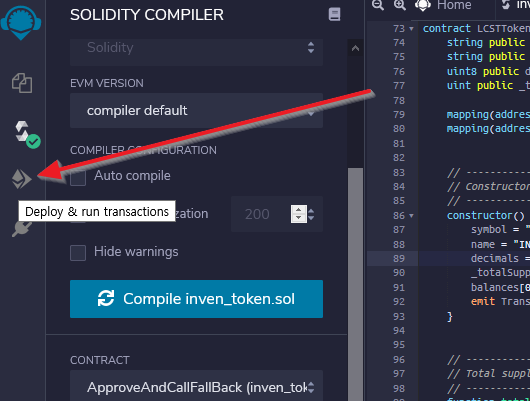Open the compiler documentation book icon

334,15
